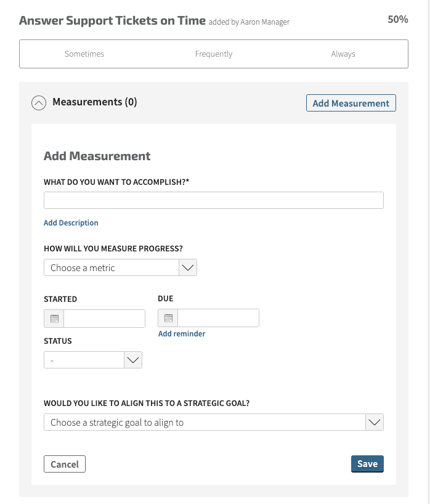Click the Add reminder link
This screenshot has width=430, height=504.
pos(182,333)
